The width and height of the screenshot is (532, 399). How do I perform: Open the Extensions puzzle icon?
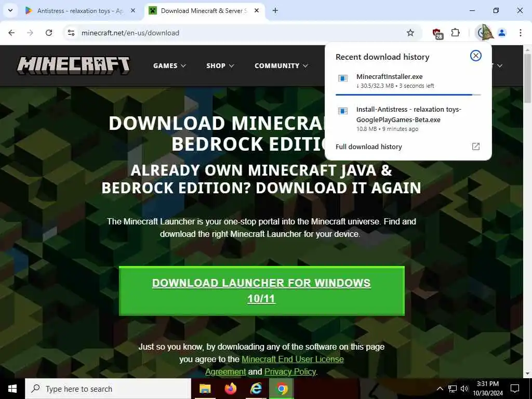(x=455, y=33)
